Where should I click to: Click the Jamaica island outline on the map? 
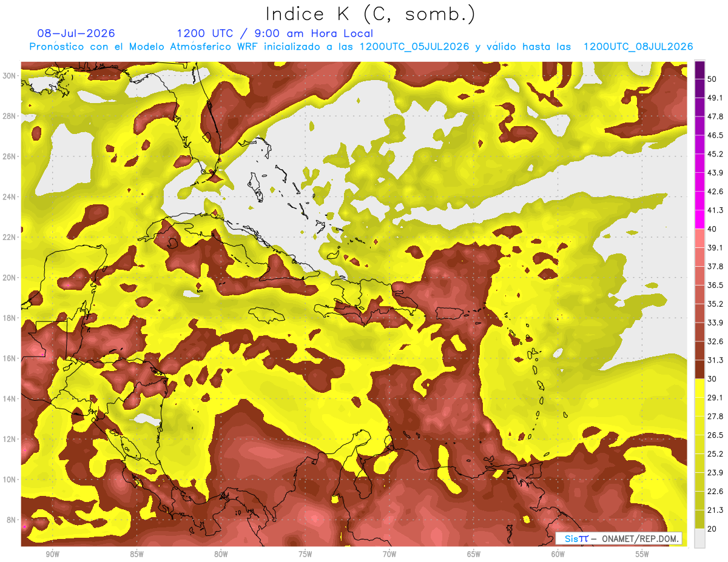coord(268,315)
